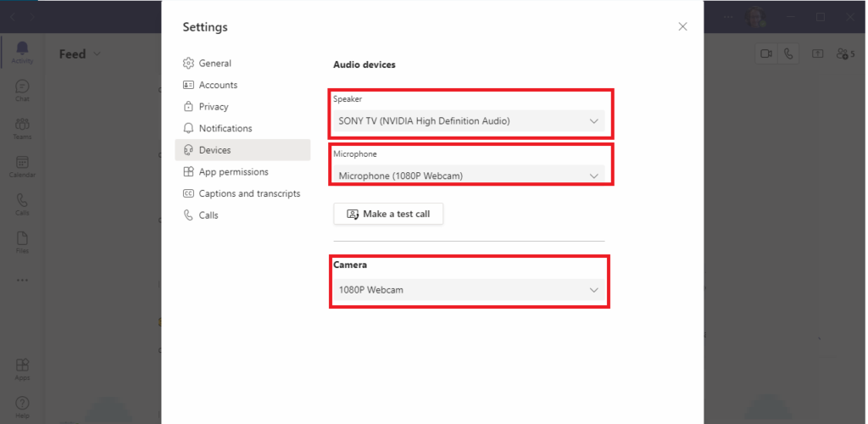Select Accounts settings category
This screenshot has height=424, width=868.
(x=242, y=85)
